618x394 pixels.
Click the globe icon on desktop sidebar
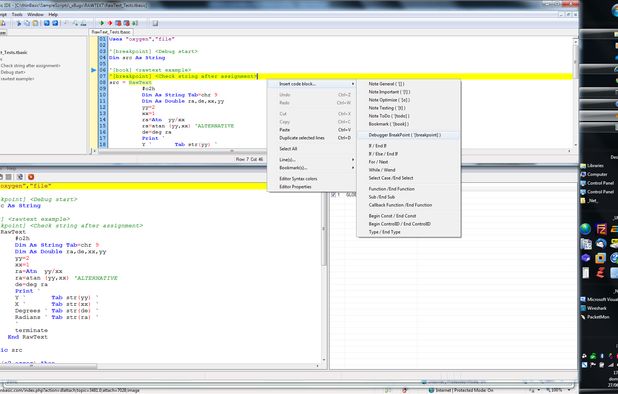pyautogui.click(x=586, y=229)
